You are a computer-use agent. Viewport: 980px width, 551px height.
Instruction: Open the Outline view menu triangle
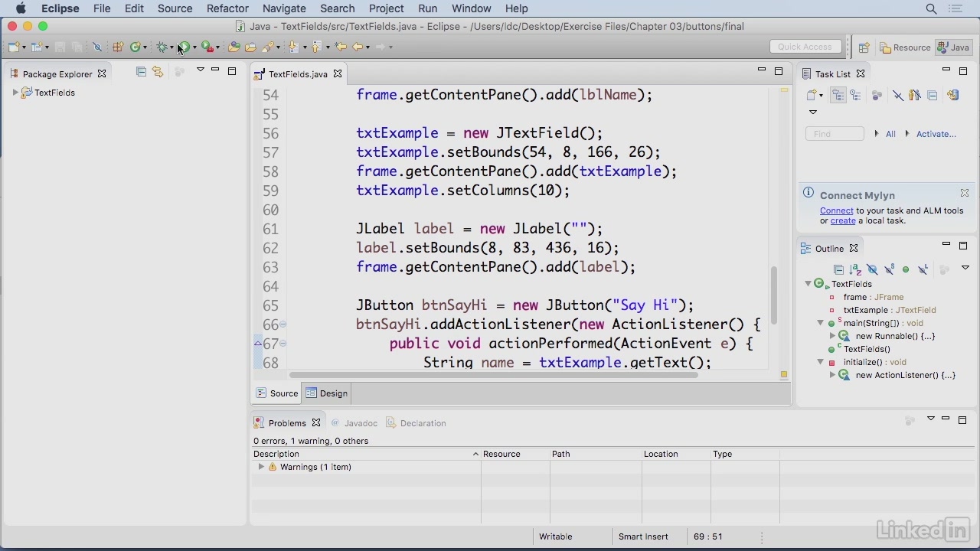[x=965, y=267]
